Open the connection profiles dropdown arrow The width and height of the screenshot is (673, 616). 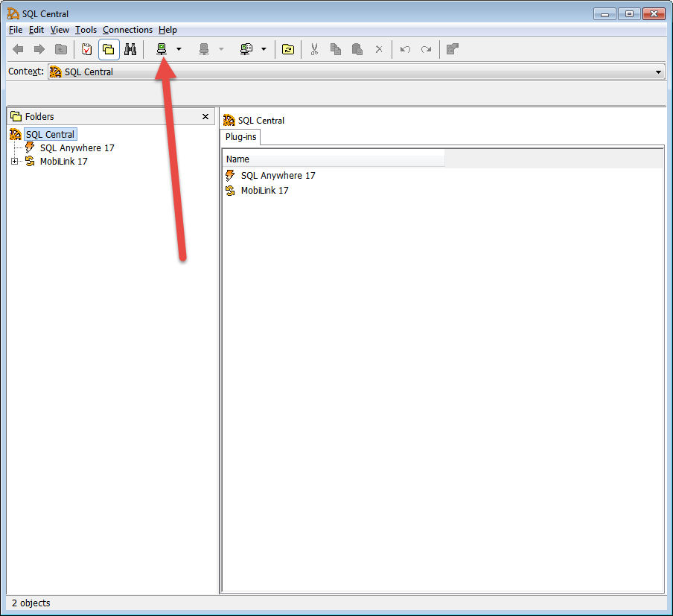point(264,49)
